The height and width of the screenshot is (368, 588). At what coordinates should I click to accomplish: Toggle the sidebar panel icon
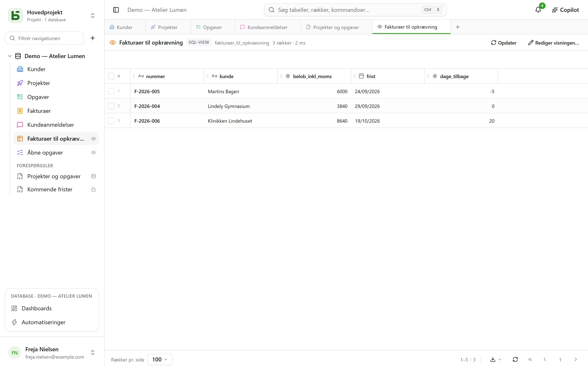pyautogui.click(x=116, y=10)
